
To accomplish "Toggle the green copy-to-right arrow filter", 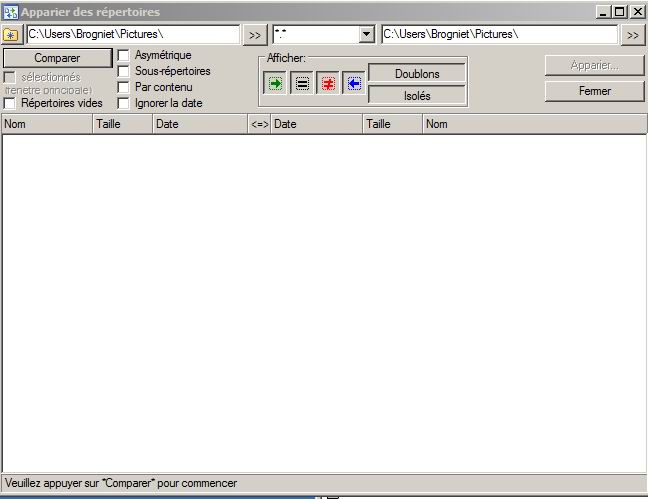I will [x=275, y=84].
